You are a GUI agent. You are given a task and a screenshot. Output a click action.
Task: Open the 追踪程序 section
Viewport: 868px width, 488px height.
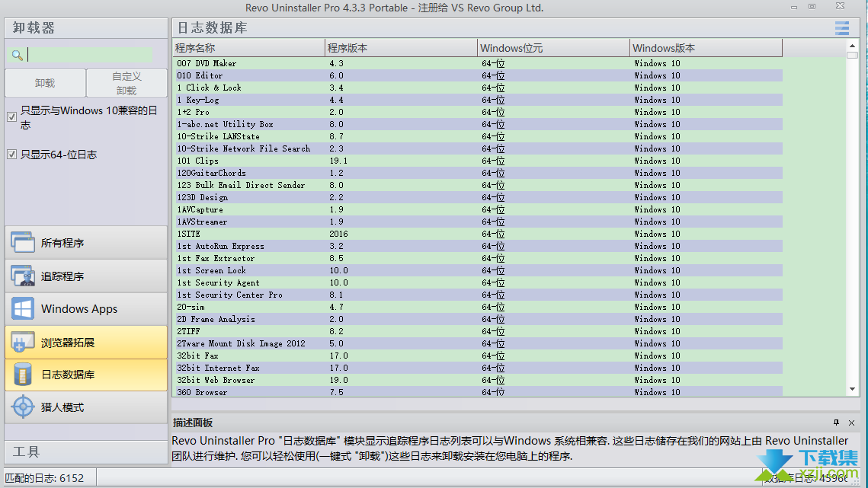pos(86,276)
